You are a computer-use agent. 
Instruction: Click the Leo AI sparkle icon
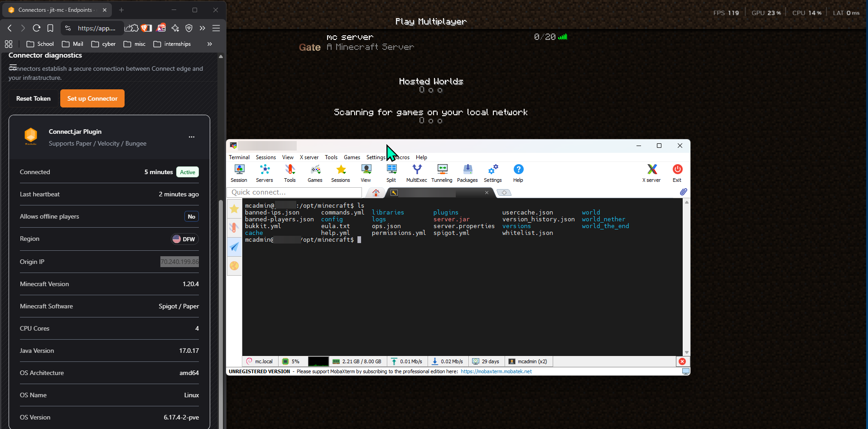click(175, 28)
